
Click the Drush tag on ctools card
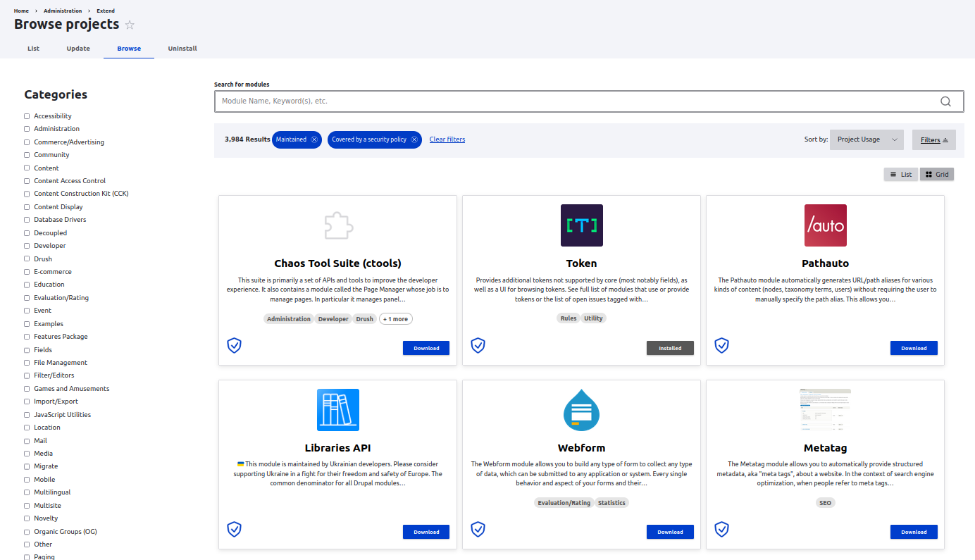point(365,319)
